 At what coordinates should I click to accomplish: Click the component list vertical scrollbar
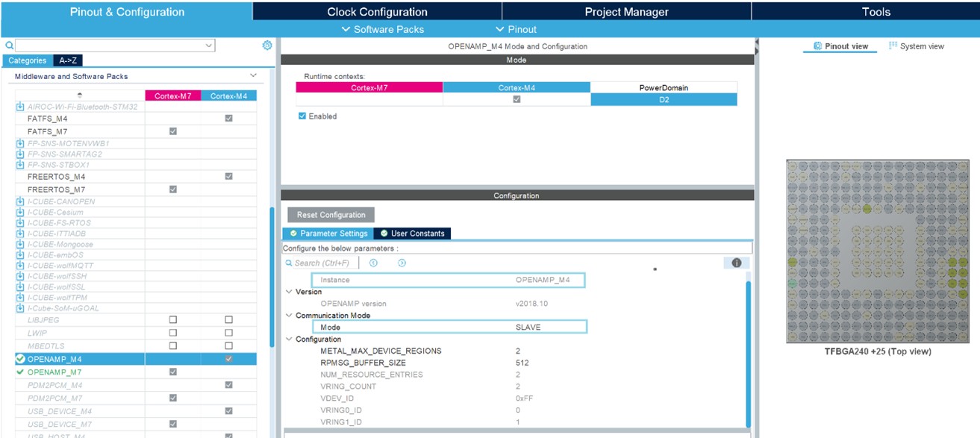272,276
